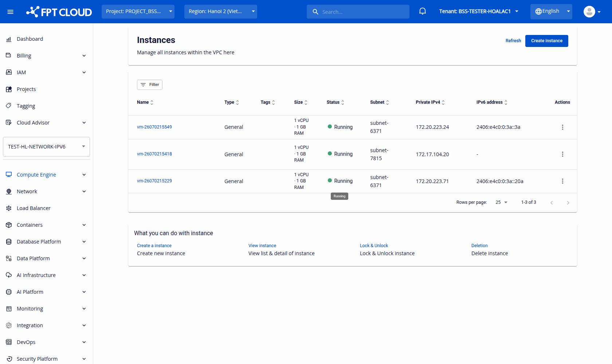Sort the table by IPv6 address column

[x=492, y=102]
